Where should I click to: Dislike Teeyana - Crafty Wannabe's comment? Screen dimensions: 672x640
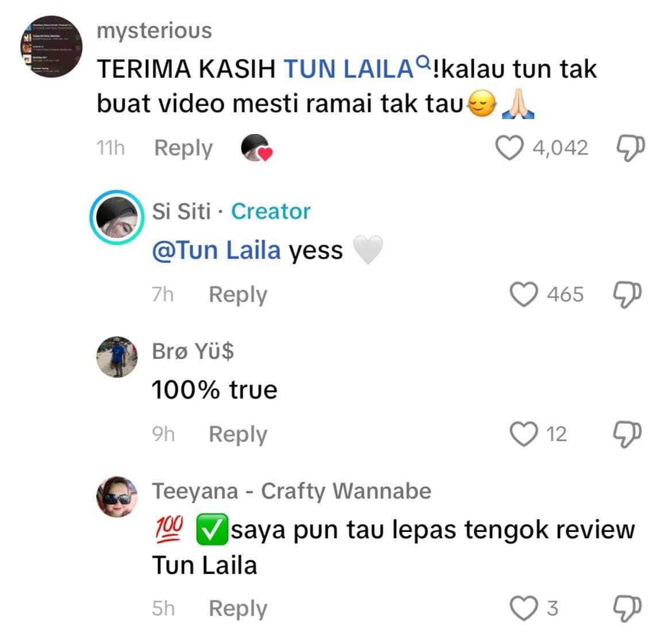[627, 608]
